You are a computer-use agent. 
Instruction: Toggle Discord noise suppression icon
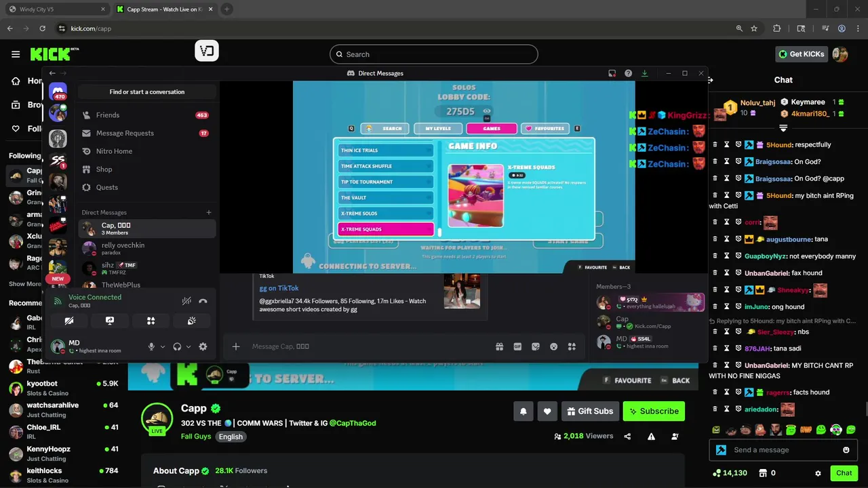tap(186, 301)
